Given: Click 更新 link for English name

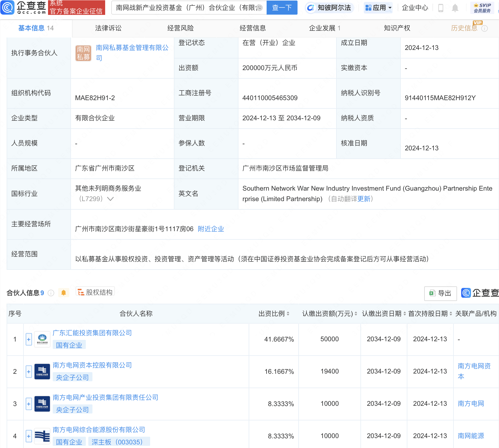Looking at the screenshot, I should pos(364,199).
